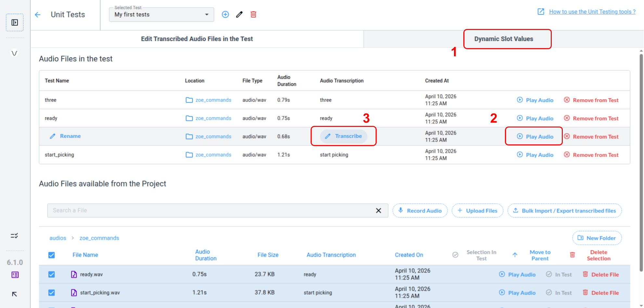The width and height of the screenshot is (644, 308).
Task: Open the Unit Testing tools help link
Action: [592, 12]
